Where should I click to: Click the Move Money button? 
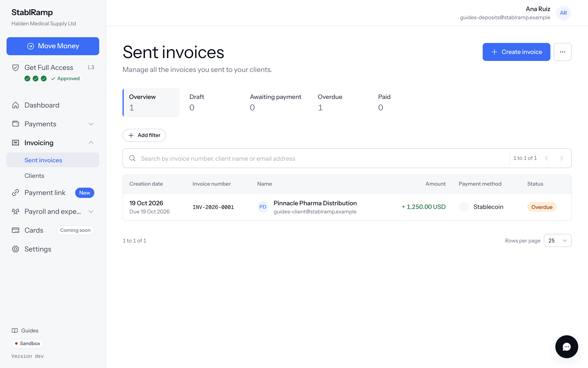(x=53, y=46)
